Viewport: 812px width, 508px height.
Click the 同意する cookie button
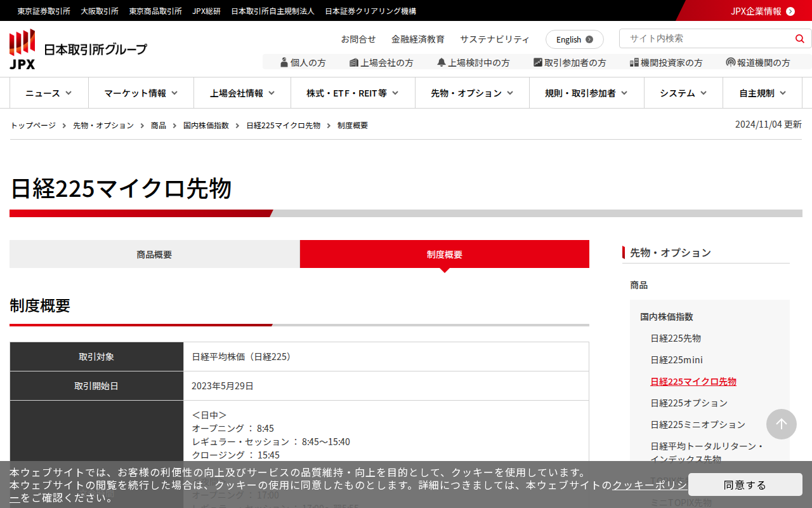point(745,485)
